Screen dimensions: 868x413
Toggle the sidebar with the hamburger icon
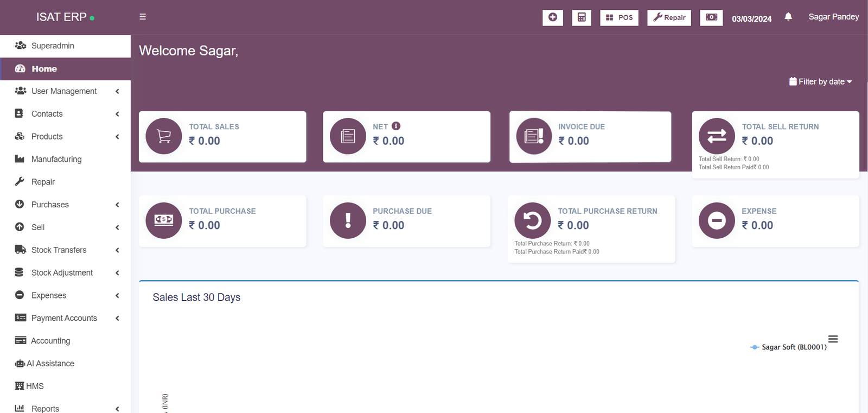click(143, 17)
